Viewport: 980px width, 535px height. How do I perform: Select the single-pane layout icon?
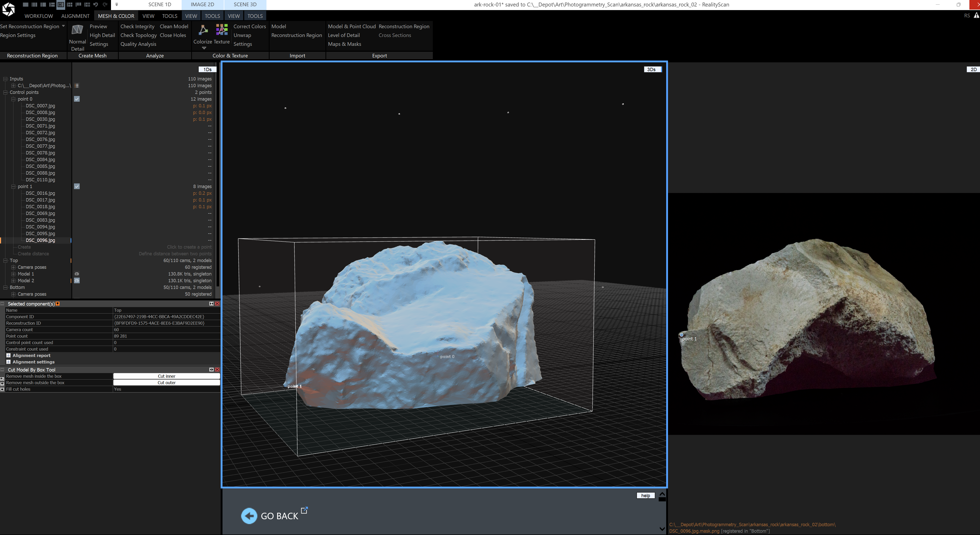[25, 5]
